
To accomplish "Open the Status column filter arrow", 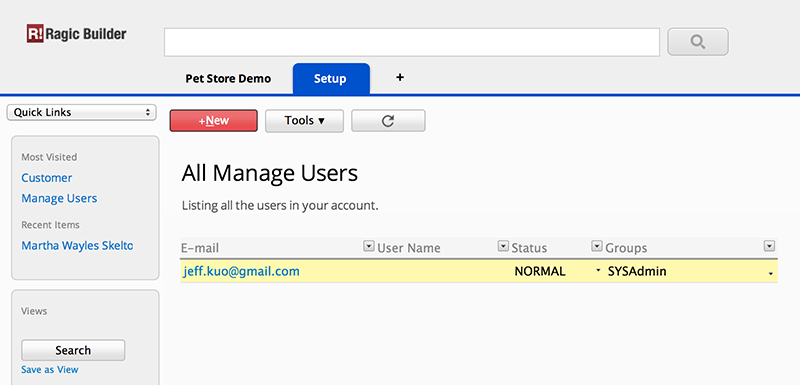I will pos(596,246).
